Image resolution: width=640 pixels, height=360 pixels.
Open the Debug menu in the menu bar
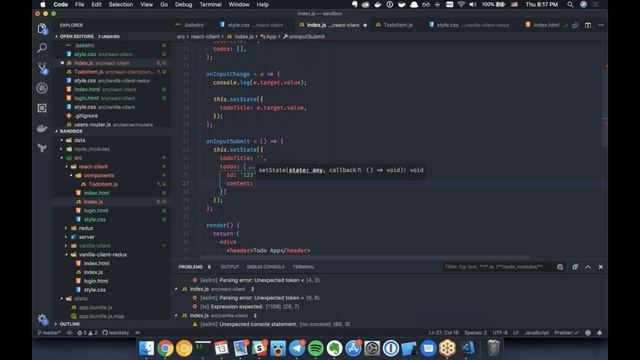(183, 4)
